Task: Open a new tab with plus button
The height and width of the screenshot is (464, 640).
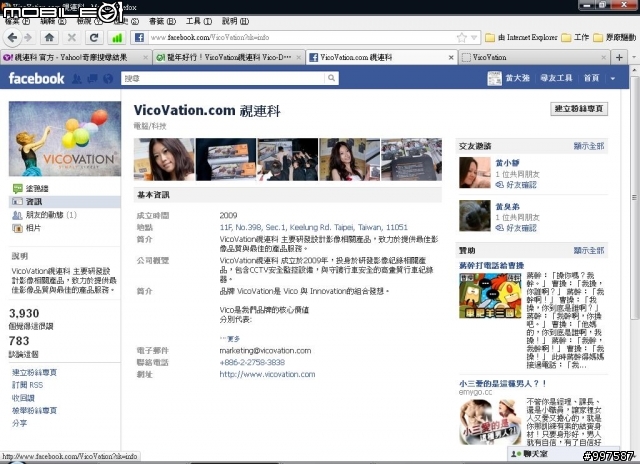Action: [619, 57]
